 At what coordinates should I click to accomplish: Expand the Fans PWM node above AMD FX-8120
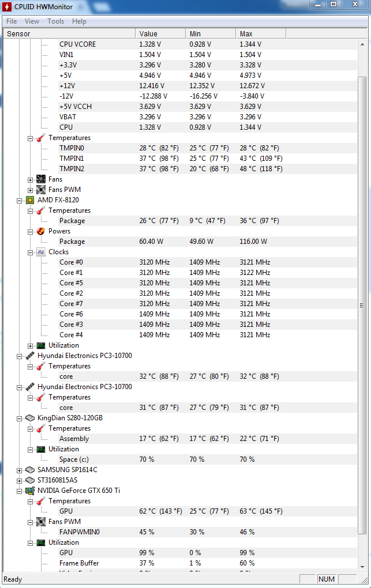pos(30,190)
